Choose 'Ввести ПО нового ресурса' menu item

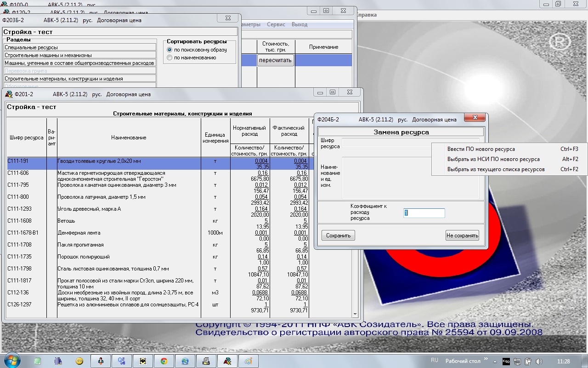[x=481, y=149]
